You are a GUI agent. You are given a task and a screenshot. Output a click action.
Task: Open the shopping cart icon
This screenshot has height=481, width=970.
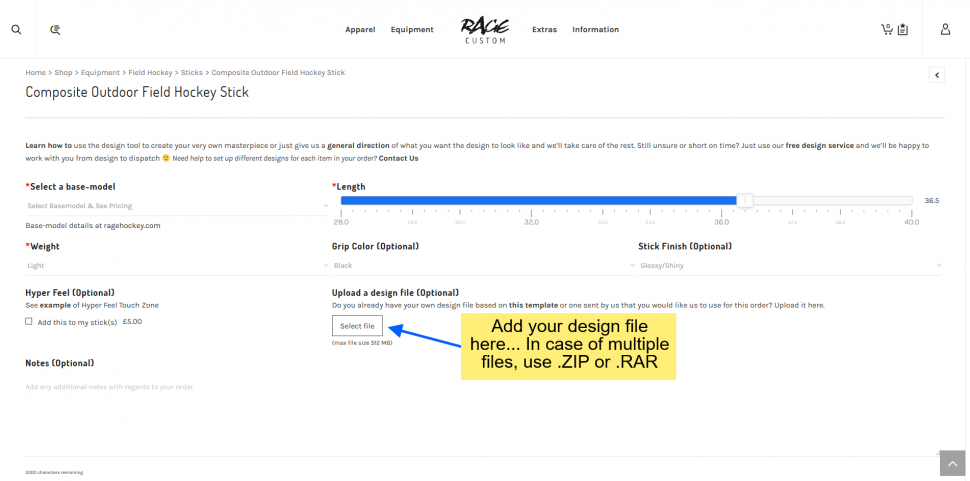886,29
